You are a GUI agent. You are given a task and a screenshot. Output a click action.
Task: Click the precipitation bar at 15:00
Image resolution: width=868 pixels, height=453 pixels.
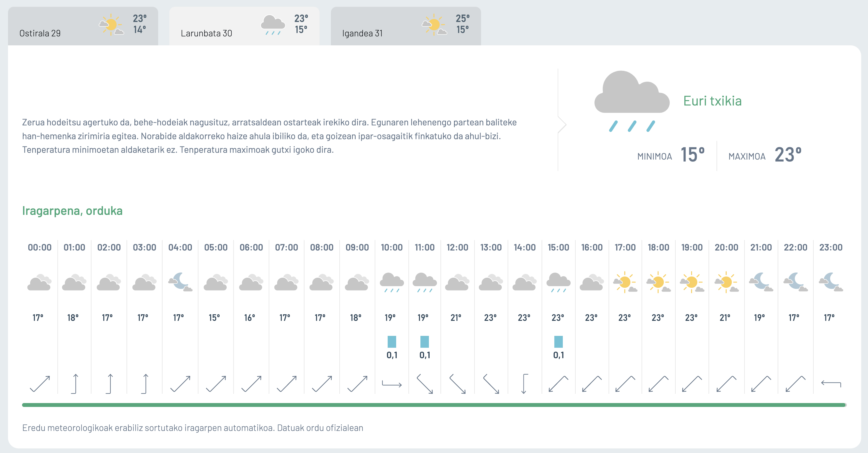click(x=559, y=341)
